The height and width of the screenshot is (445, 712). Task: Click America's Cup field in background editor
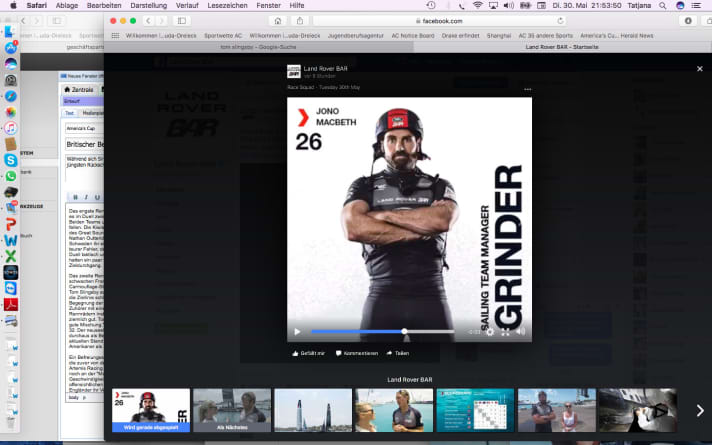[x=84, y=129]
